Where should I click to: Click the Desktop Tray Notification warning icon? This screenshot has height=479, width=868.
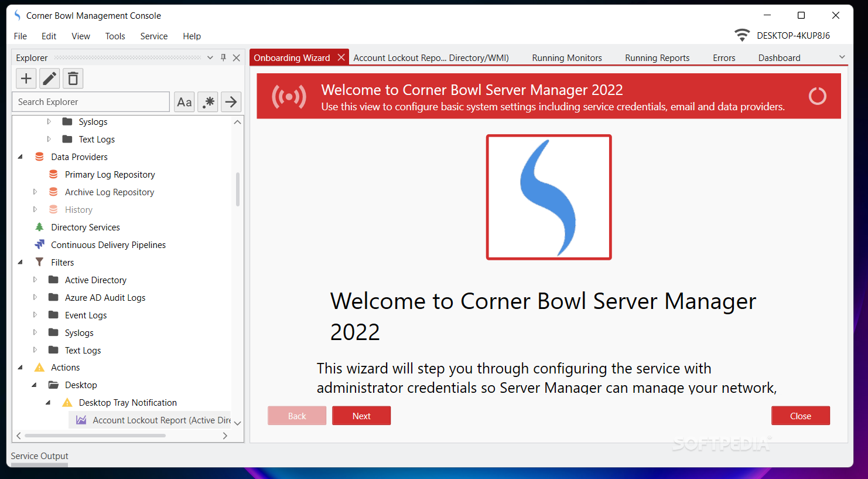(67, 402)
